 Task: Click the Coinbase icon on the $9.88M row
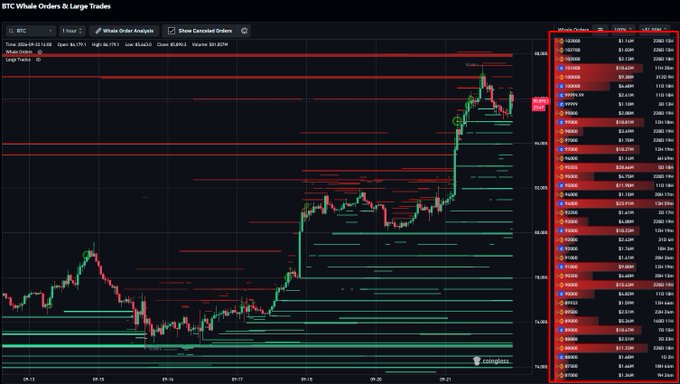(561, 267)
